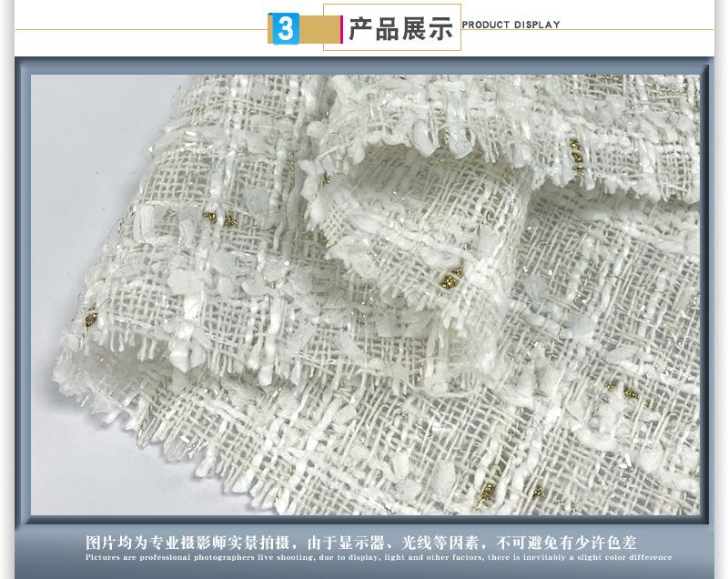Screen dimensions: 728x579
Task: Click the blue-gray frame on the photo's left border
Action: click(x=23, y=291)
